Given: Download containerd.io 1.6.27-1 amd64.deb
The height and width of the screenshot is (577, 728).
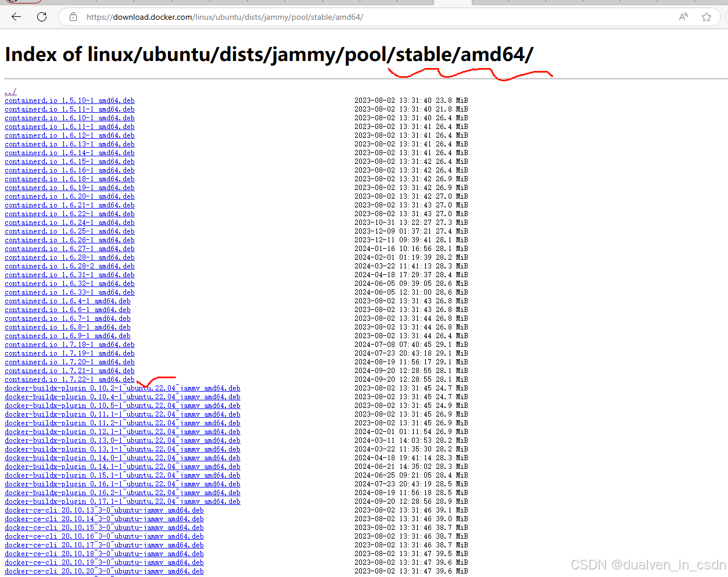Looking at the screenshot, I should tap(70, 249).
